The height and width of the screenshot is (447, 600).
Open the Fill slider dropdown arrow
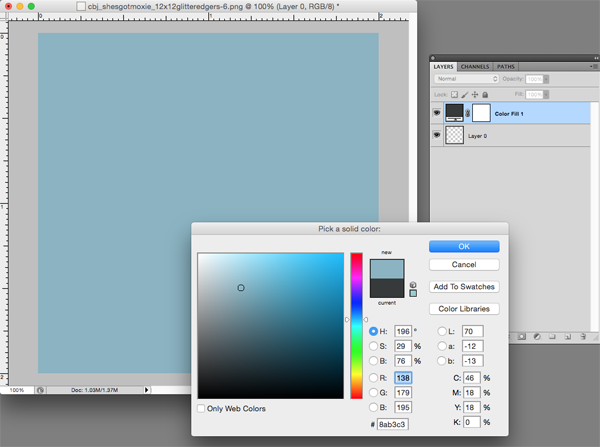click(546, 95)
